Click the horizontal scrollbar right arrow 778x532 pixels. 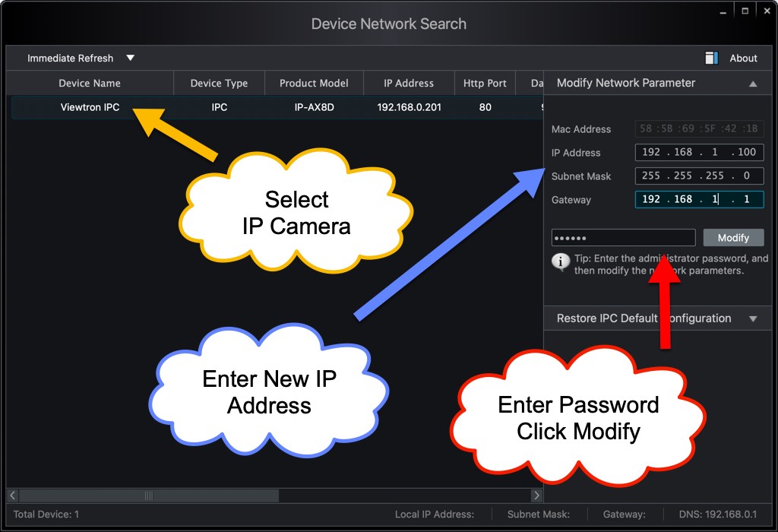coord(536,496)
